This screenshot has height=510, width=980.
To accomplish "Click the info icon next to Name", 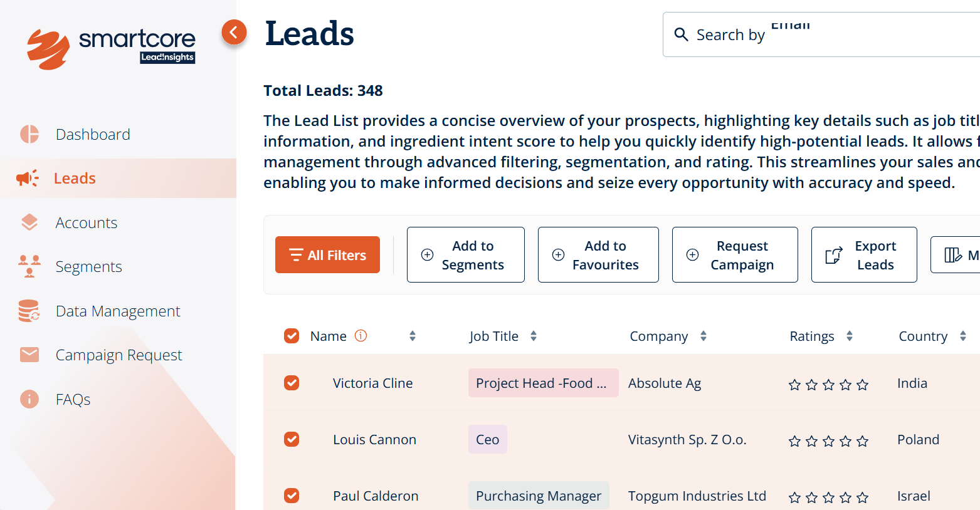I will [x=361, y=336].
